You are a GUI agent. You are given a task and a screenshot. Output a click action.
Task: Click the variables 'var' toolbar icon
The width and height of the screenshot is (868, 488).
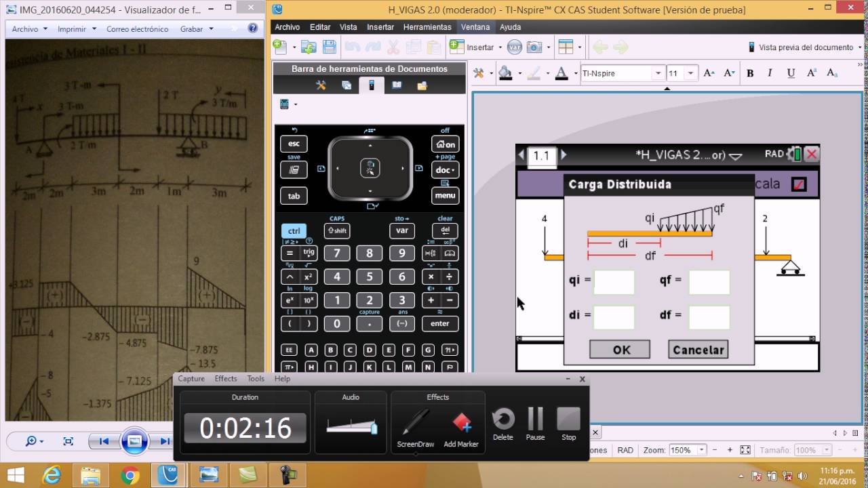tap(515, 47)
